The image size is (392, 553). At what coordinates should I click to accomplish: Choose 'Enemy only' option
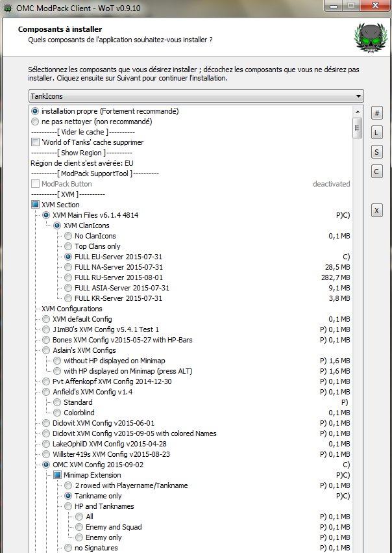(x=79, y=537)
